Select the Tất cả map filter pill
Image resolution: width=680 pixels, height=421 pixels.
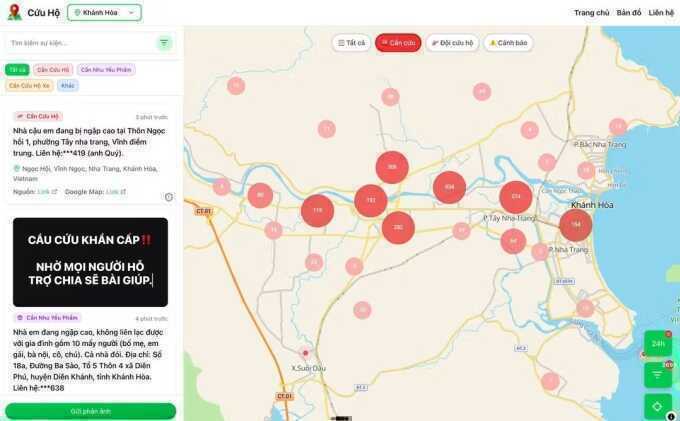pos(351,43)
